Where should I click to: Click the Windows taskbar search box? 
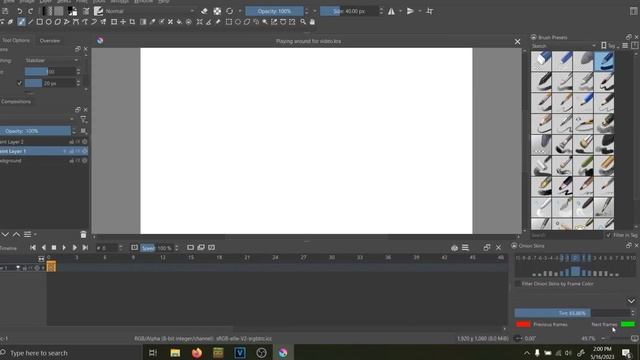(71, 353)
